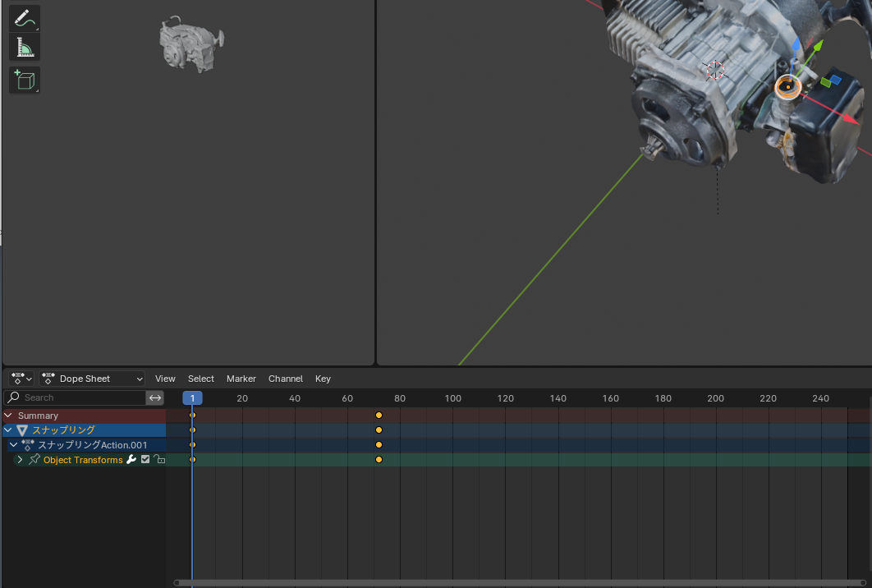This screenshot has height=588, width=872.
Task: Select the Summary keyframe near frame 72
Action: (379, 416)
